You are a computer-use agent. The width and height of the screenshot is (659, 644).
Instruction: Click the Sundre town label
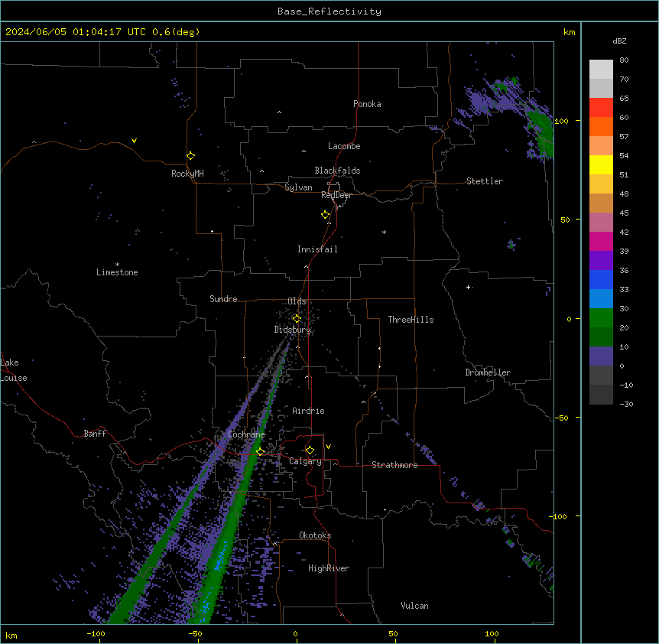[x=223, y=299]
